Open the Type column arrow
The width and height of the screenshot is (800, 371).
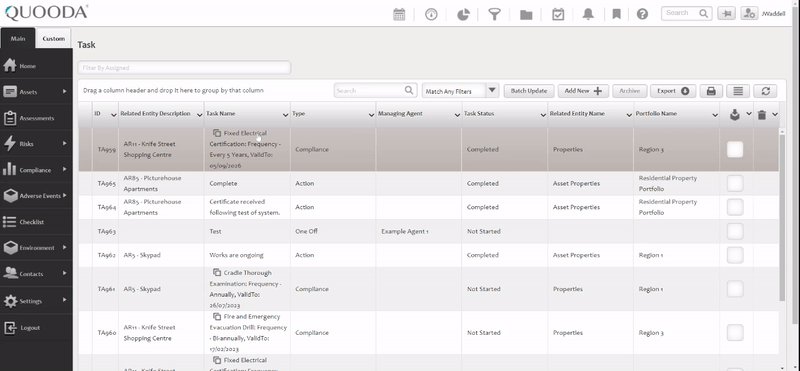pyautogui.click(x=371, y=115)
